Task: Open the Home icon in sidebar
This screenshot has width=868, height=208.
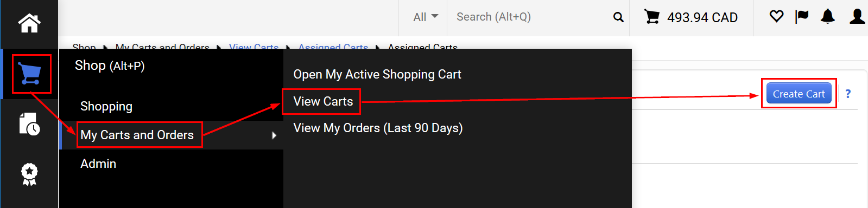Action: [29, 23]
